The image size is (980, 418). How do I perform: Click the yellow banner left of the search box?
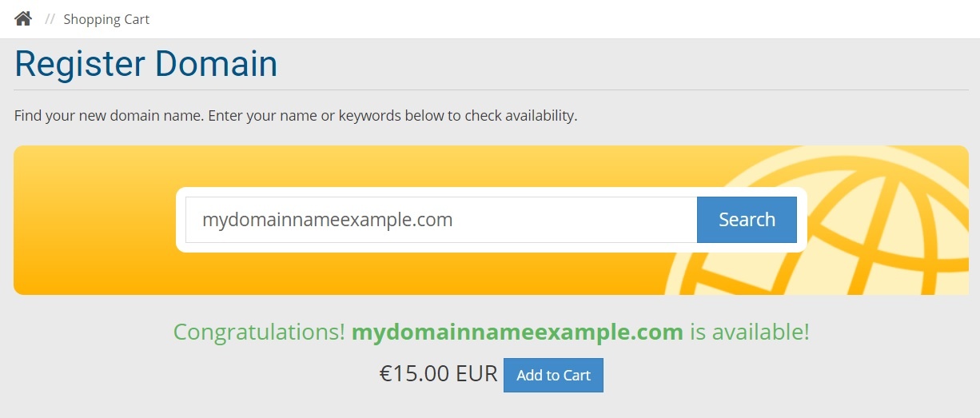(94, 220)
